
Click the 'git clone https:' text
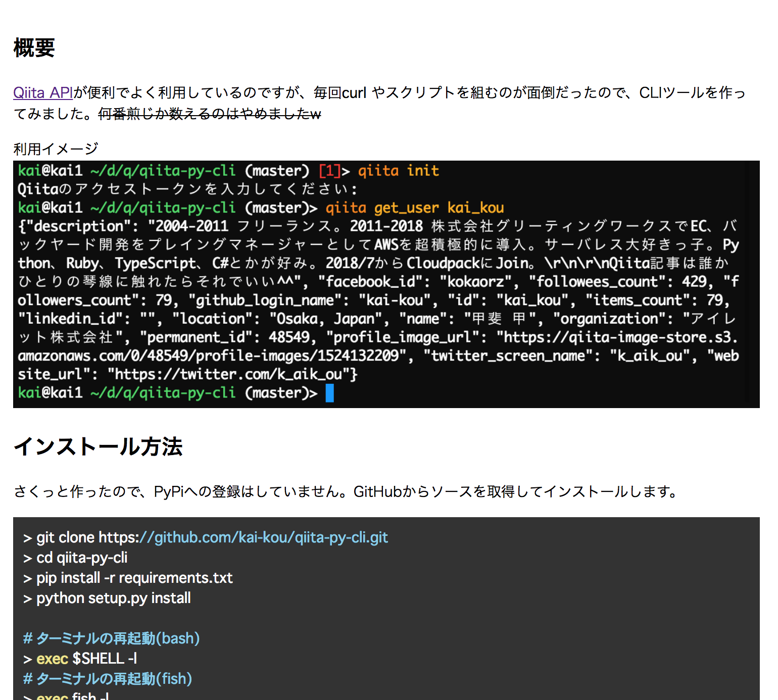pyautogui.click(x=87, y=537)
